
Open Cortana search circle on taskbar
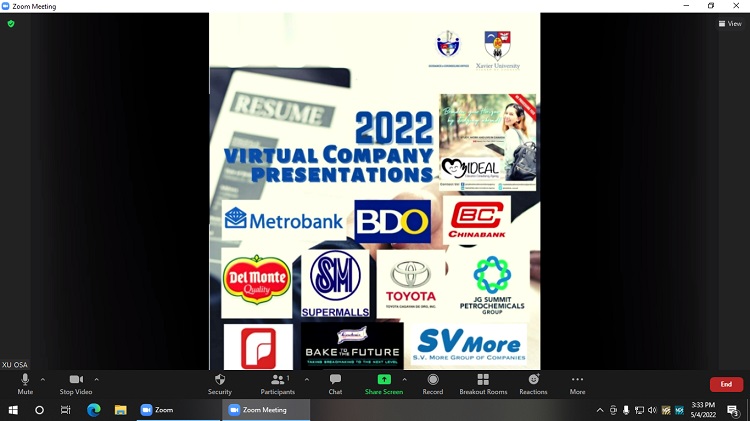[x=40, y=410]
